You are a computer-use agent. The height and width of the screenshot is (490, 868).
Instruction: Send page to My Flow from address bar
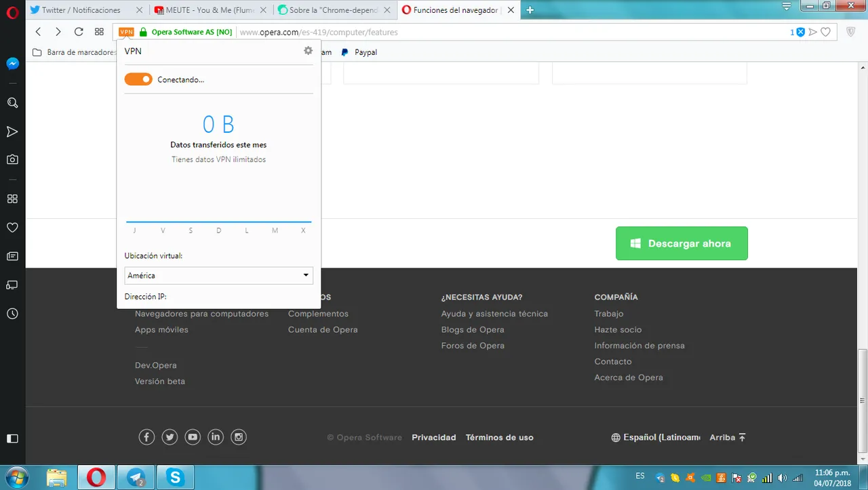click(813, 32)
